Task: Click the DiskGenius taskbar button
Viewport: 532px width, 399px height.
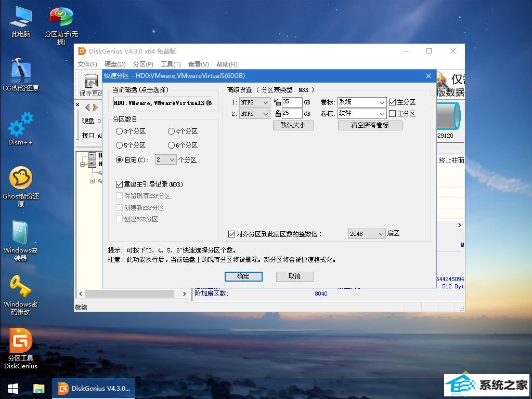Action: click(94, 389)
